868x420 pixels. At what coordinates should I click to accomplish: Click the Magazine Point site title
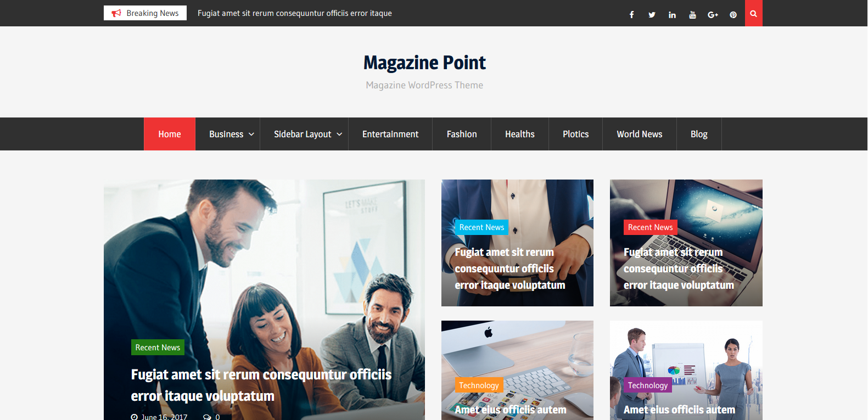point(424,63)
